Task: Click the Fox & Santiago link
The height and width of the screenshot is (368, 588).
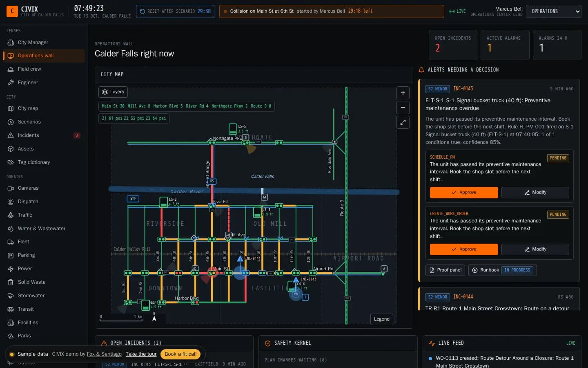Action: click(x=104, y=354)
